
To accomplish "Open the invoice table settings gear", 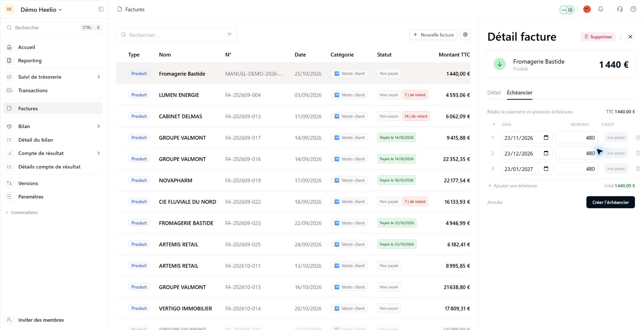I will [x=465, y=35].
